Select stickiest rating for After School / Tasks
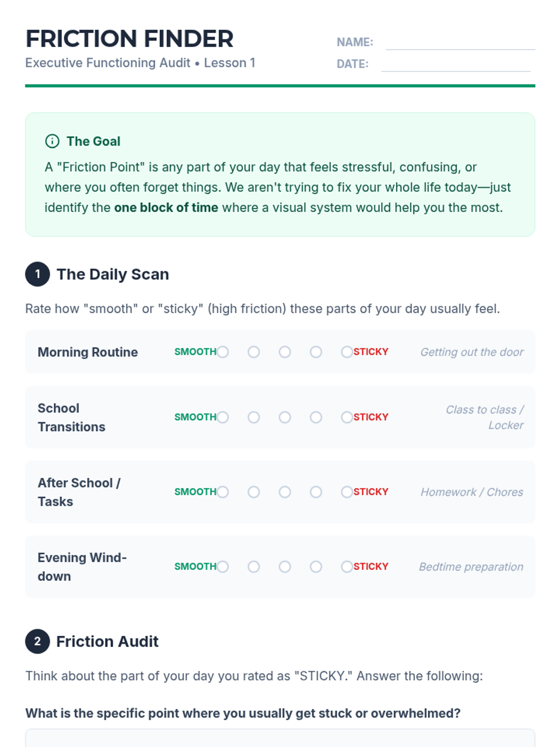 pos(347,492)
